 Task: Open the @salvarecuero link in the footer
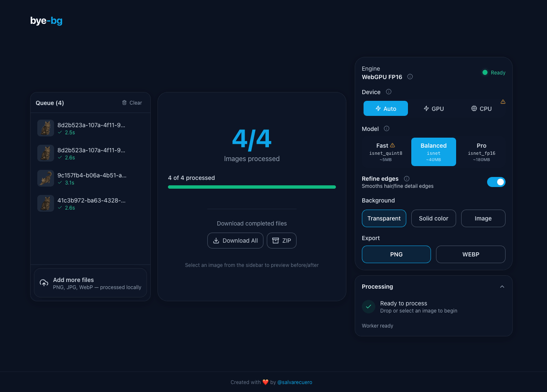click(295, 382)
